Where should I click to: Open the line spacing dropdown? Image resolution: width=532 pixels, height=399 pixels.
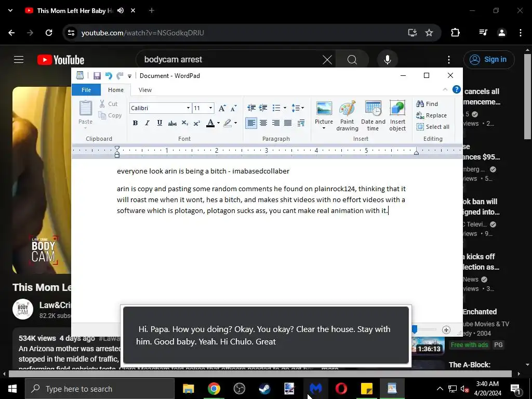point(298,108)
